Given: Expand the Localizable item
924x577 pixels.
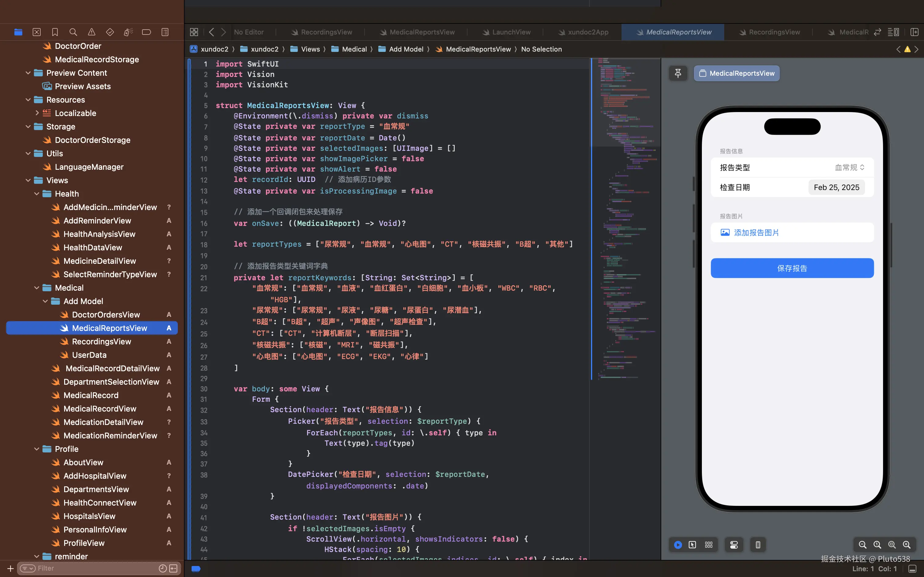Looking at the screenshot, I should [37, 113].
